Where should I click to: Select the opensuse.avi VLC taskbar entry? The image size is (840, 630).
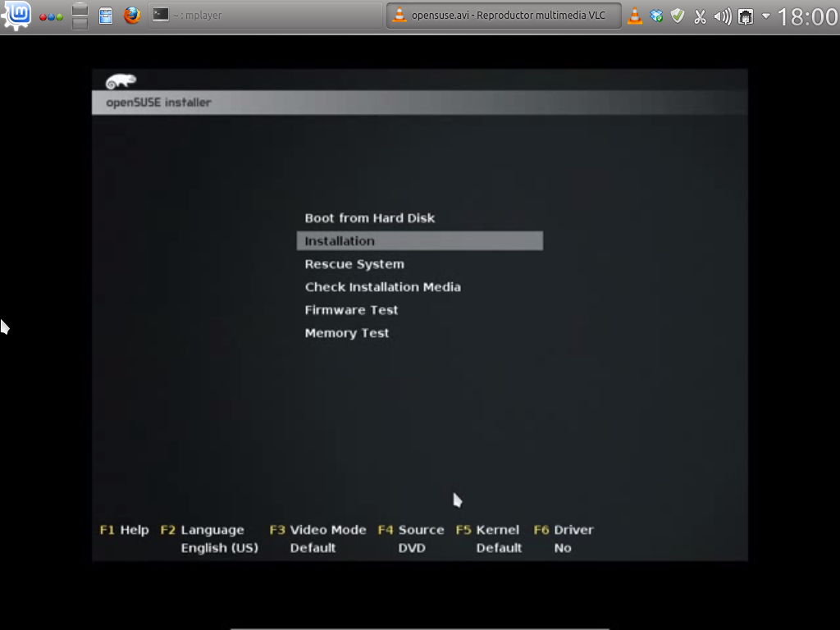click(x=504, y=15)
